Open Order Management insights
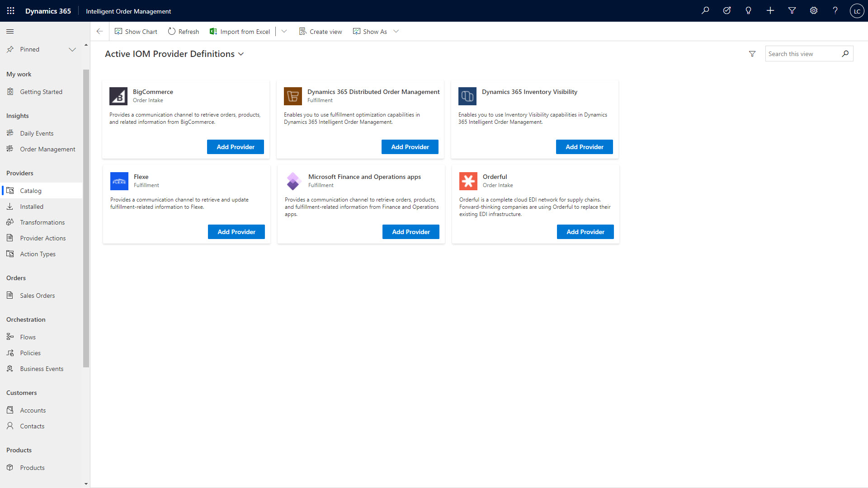The image size is (868, 488). pyautogui.click(x=41, y=149)
